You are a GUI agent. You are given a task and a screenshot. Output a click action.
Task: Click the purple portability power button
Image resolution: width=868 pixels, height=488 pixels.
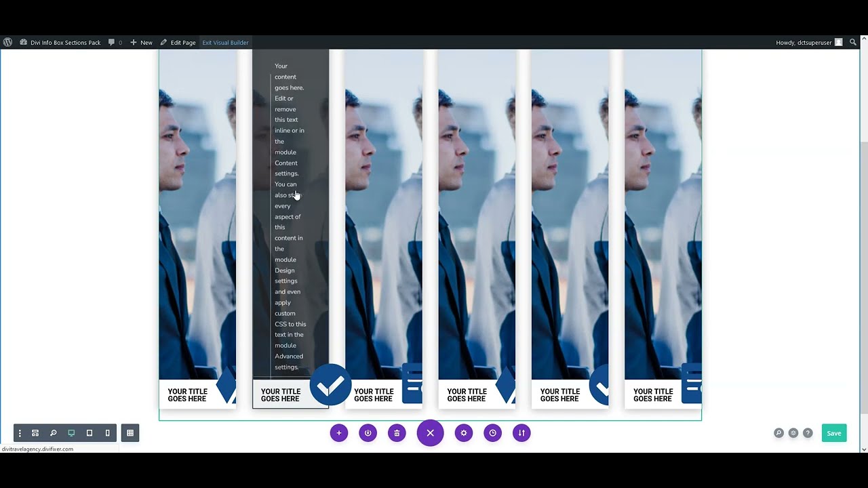pos(368,433)
